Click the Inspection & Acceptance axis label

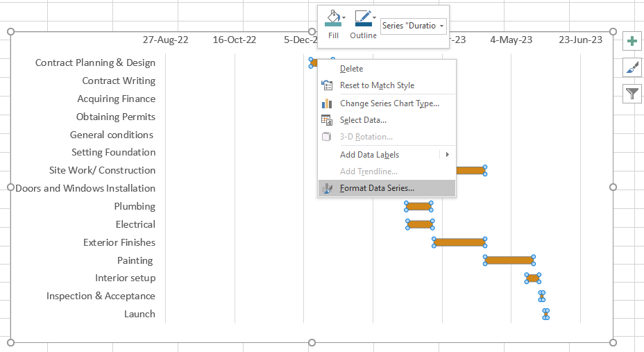(101, 296)
